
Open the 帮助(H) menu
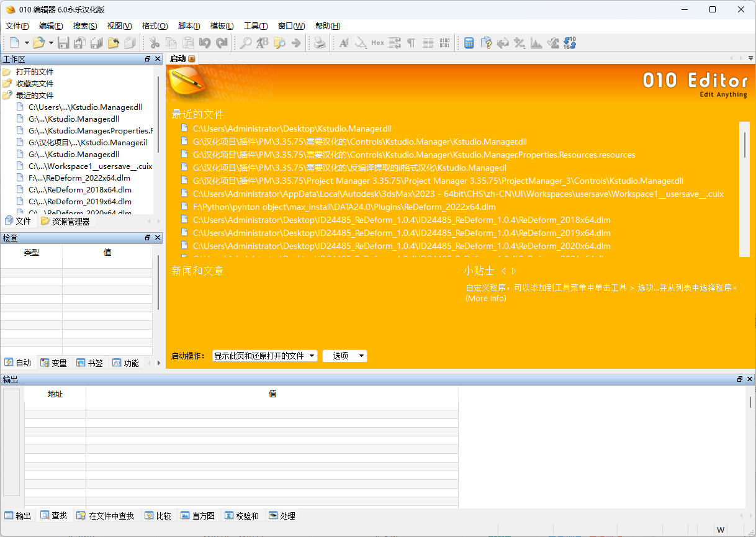[328, 26]
